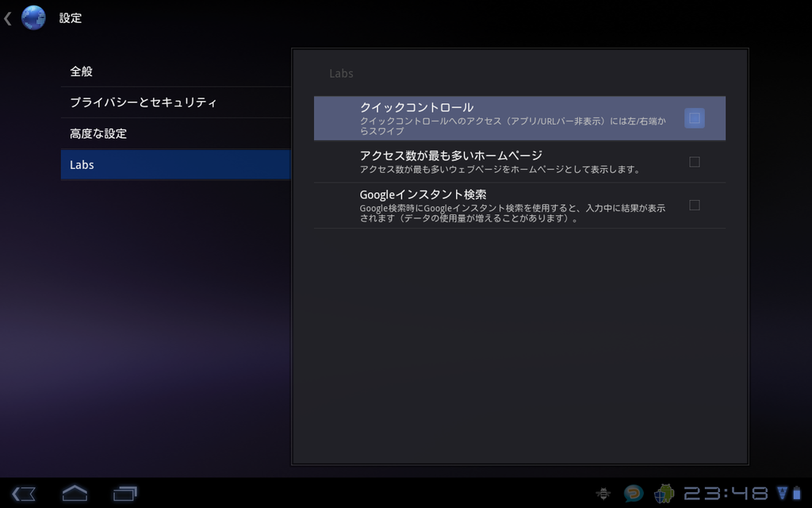Tap the Googleインスタント検索 title text
Screen dimensions: 812x508
coord(423,195)
